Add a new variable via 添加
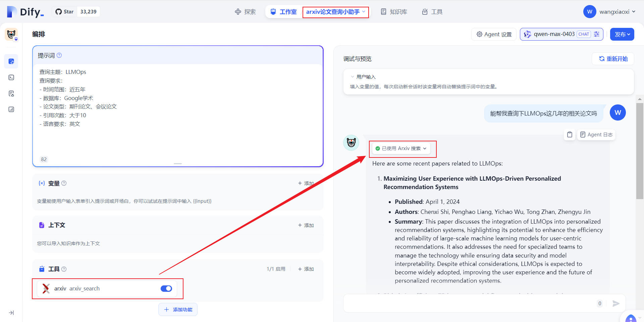This screenshot has height=322, width=644. pyautogui.click(x=306, y=183)
